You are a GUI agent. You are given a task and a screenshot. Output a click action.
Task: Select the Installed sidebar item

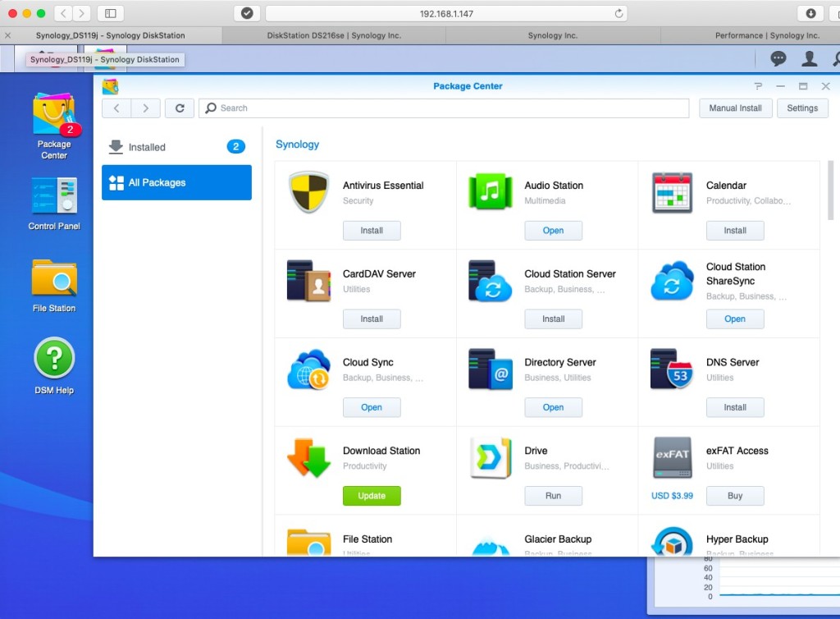point(177,147)
